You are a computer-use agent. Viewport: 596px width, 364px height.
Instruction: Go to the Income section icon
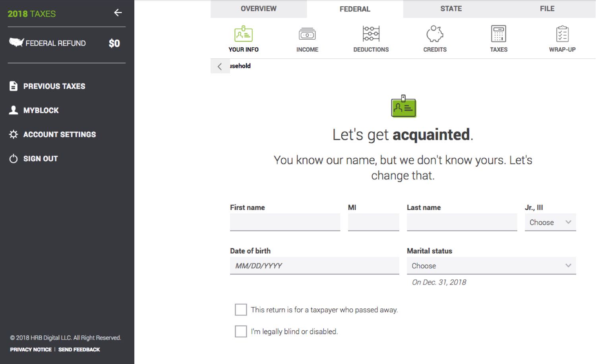(x=307, y=34)
